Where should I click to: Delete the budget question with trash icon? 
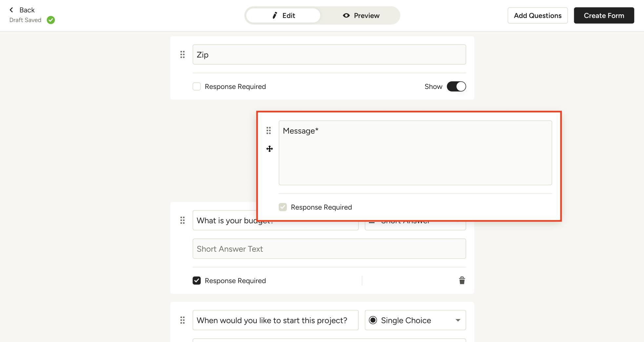click(462, 280)
